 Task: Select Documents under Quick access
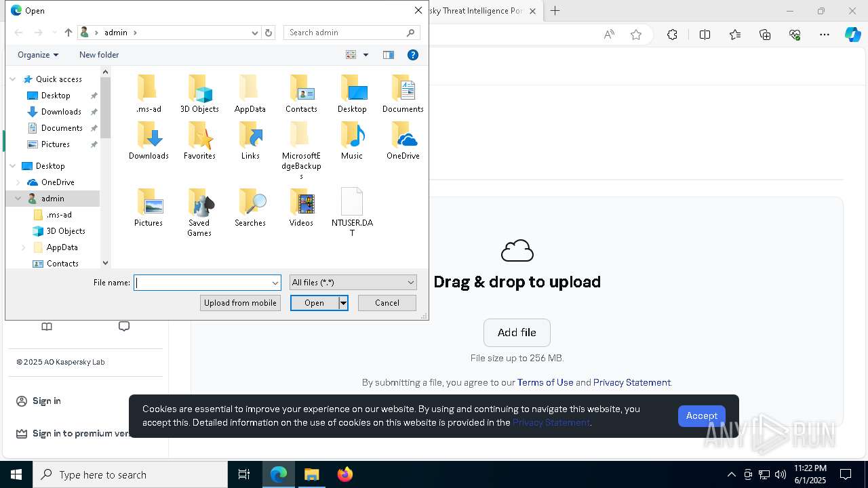(x=62, y=128)
